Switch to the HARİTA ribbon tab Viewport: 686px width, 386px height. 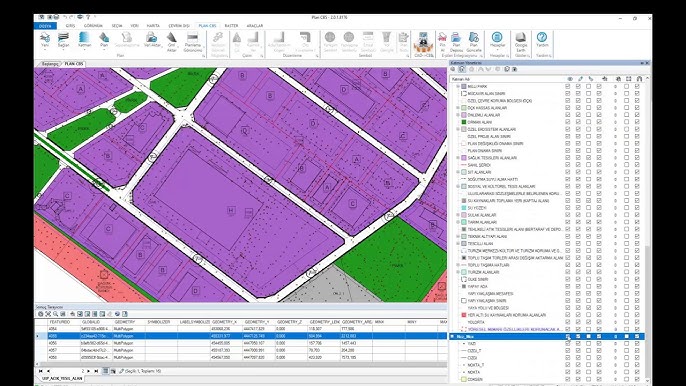pos(153,26)
